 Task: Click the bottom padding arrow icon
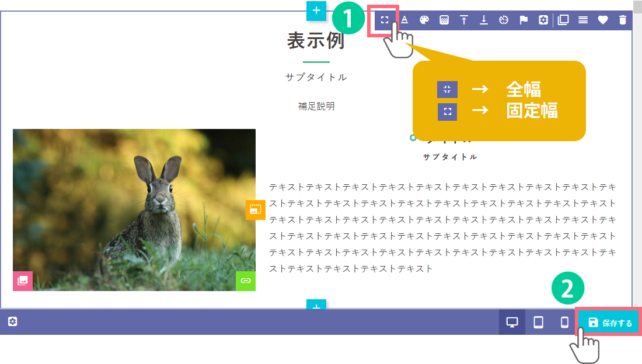click(484, 20)
